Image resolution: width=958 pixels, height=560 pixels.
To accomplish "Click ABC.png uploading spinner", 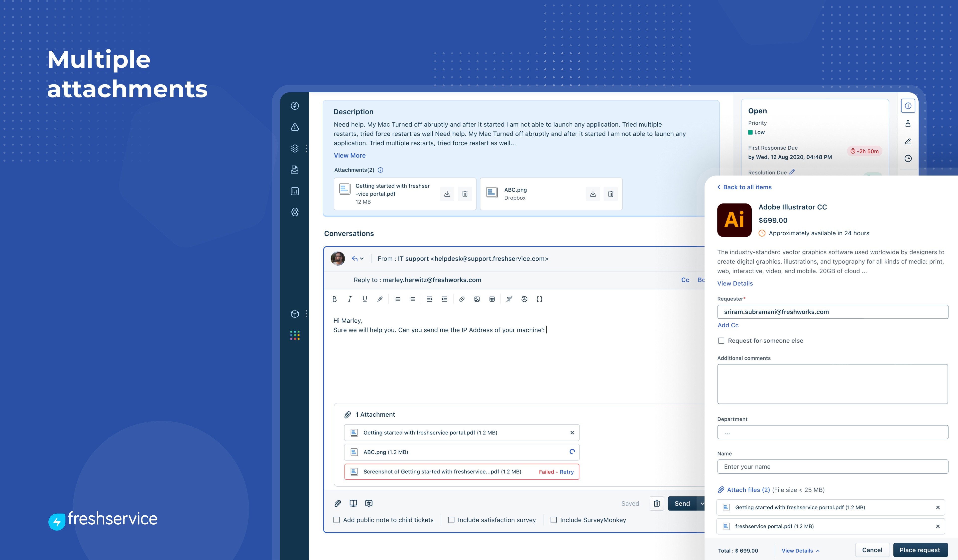I will coord(572,452).
